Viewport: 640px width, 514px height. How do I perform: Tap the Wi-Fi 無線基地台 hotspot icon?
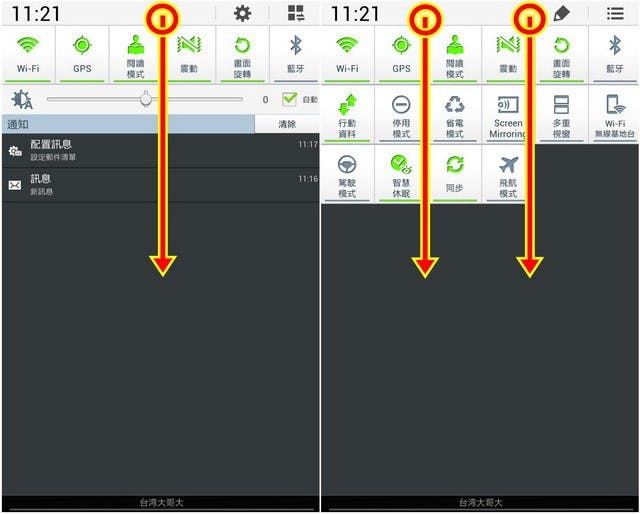coord(615,115)
